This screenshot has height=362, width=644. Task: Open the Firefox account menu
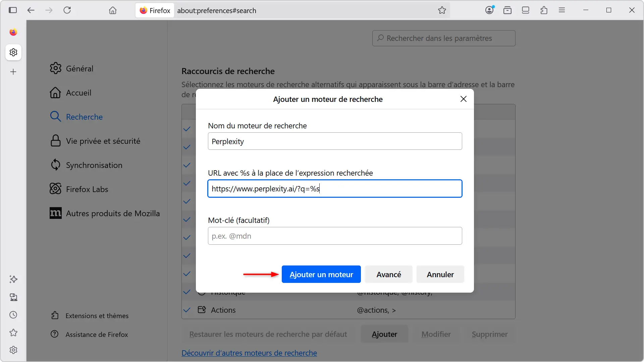[x=489, y=10]
